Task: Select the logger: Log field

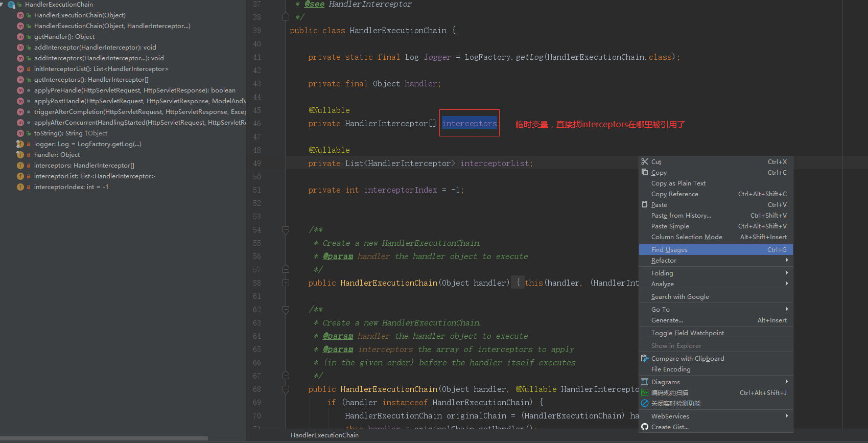Action: coord(88,144)
